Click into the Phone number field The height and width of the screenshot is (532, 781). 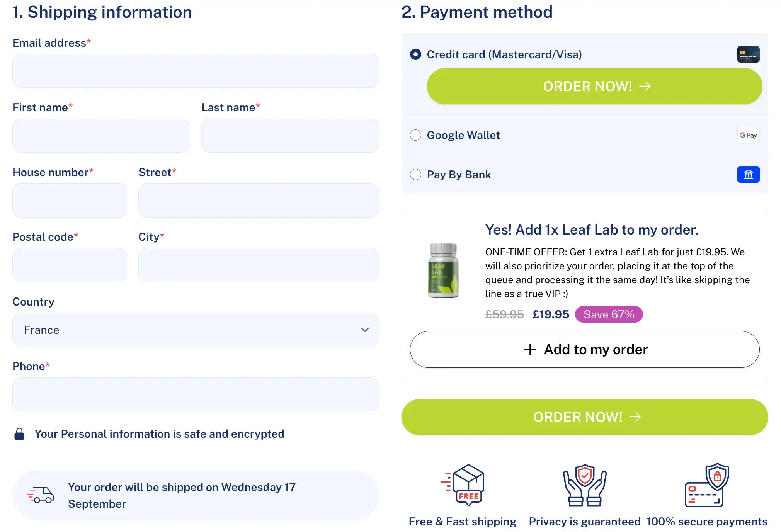[x=195, y=394]
